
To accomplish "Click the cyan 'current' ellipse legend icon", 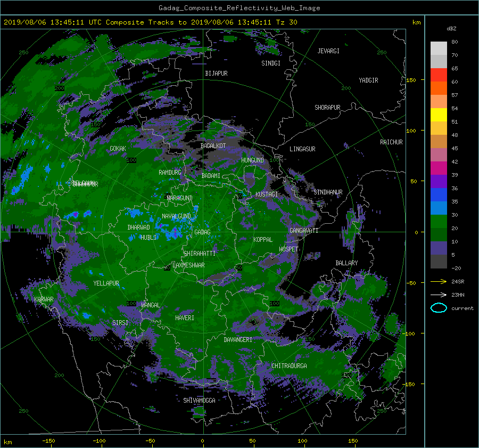I will (439, 308).
